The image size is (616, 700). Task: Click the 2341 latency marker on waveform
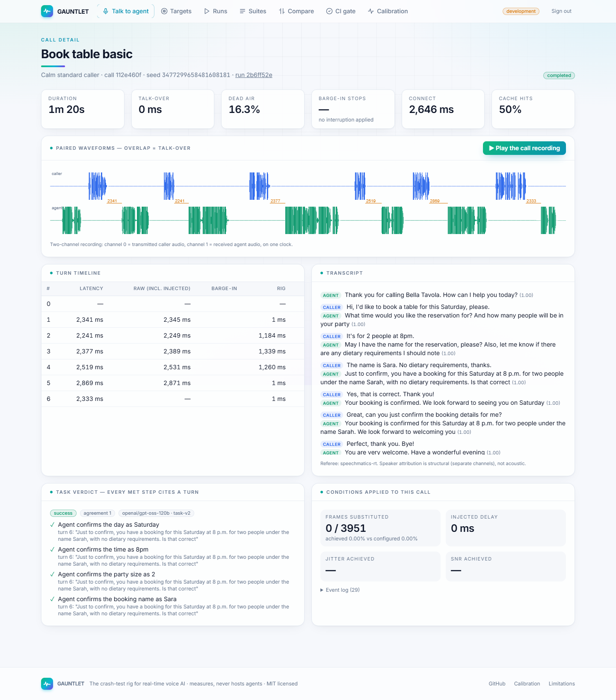point(112,201)
